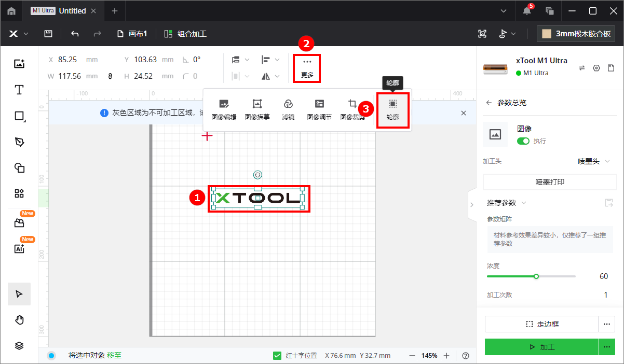This screenshot has width=624, height=364.
Task: Click the rotate handle above the logo
Action: [257, 175]
